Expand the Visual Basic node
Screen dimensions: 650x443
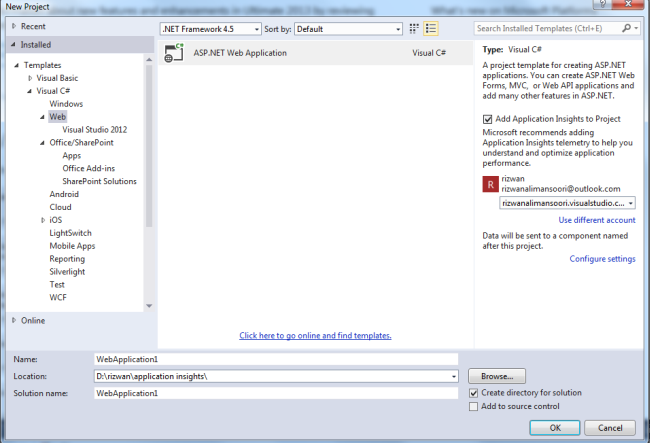(30, 78)
